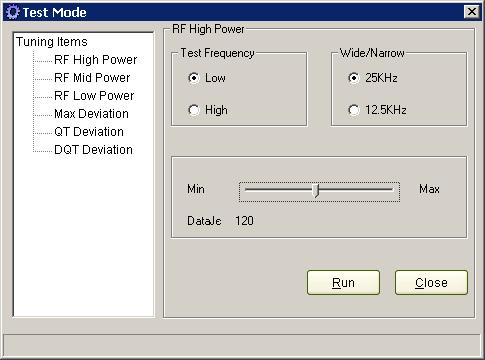The image size is (485, 360).
Task: Select QT Deviation tuning item
Action: coord(89,132)
